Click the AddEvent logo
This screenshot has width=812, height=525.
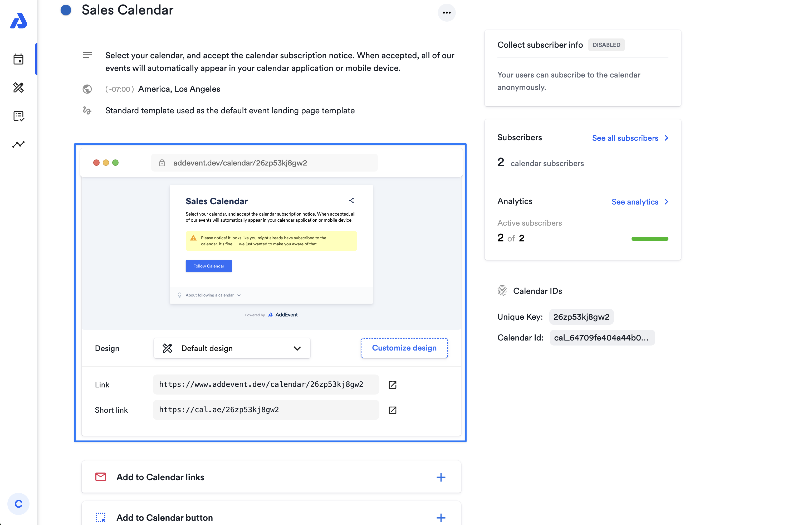[x=18, y=21]
